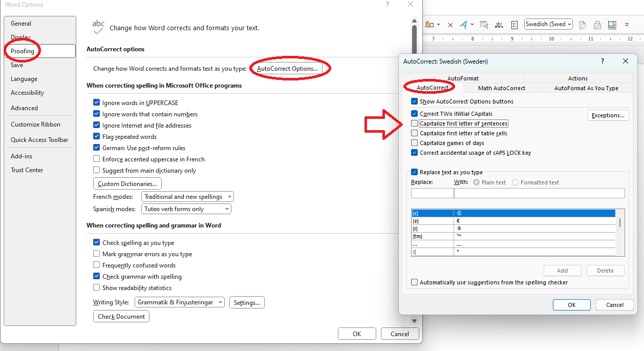
Task: Open the Quick Access Toolbar category
Action: pos(39,140)
